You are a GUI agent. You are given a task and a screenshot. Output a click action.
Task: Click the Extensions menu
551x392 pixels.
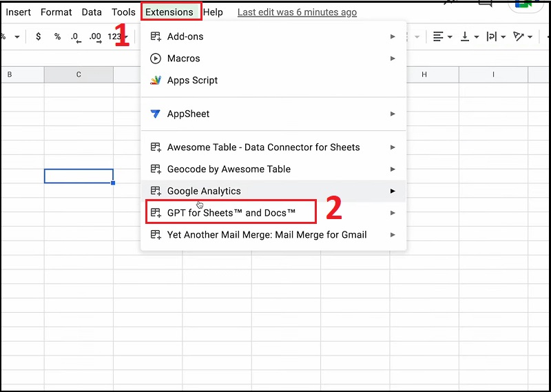pos(169,12)
